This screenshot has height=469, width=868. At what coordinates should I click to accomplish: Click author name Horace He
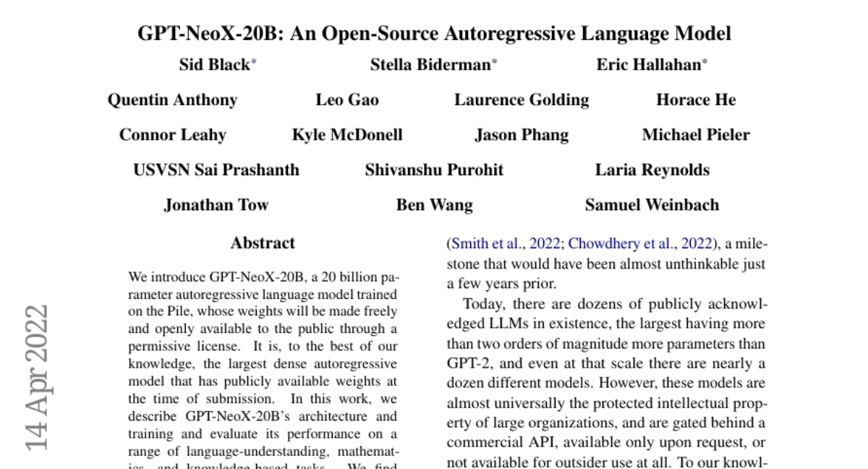coord(696,100)
